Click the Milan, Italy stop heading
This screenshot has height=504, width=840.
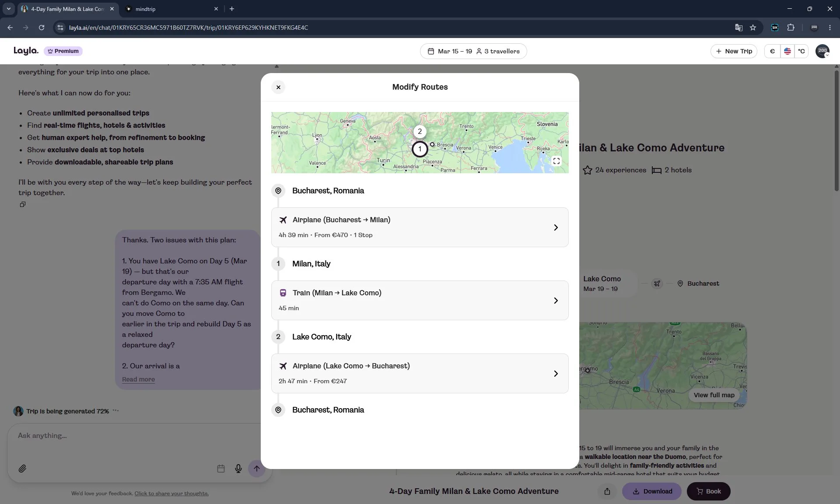[311, 264]
